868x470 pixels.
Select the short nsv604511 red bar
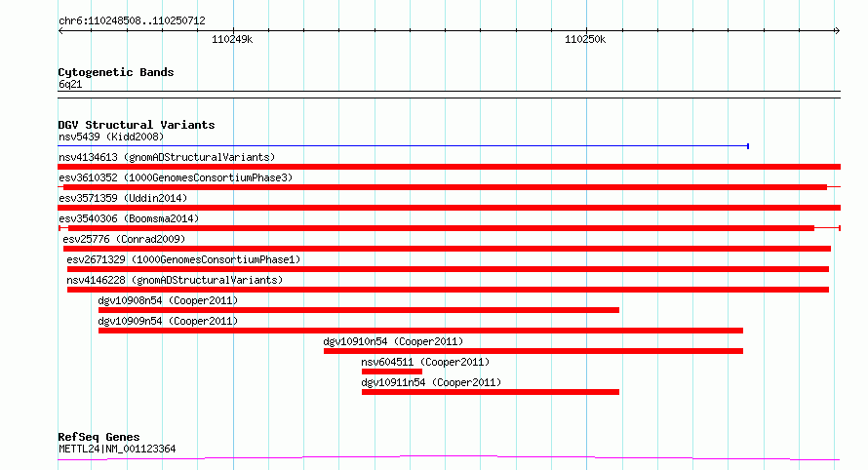coord(392,372)
